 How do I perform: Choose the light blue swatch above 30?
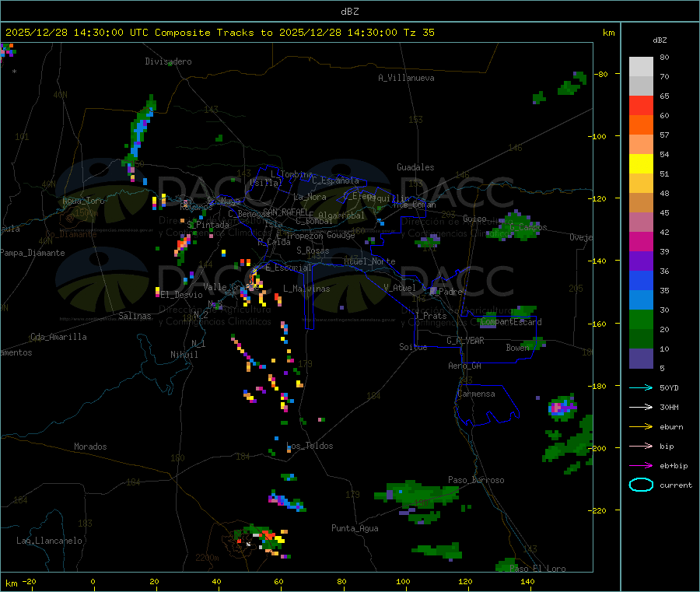pyautogui.click(x=641, y=300)
